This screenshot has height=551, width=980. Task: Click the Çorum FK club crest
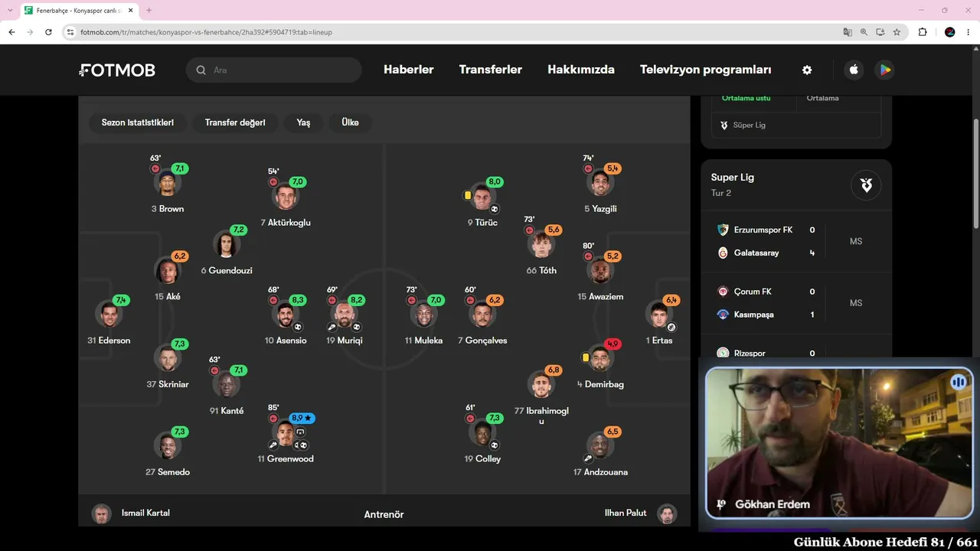tap(723, 292)
